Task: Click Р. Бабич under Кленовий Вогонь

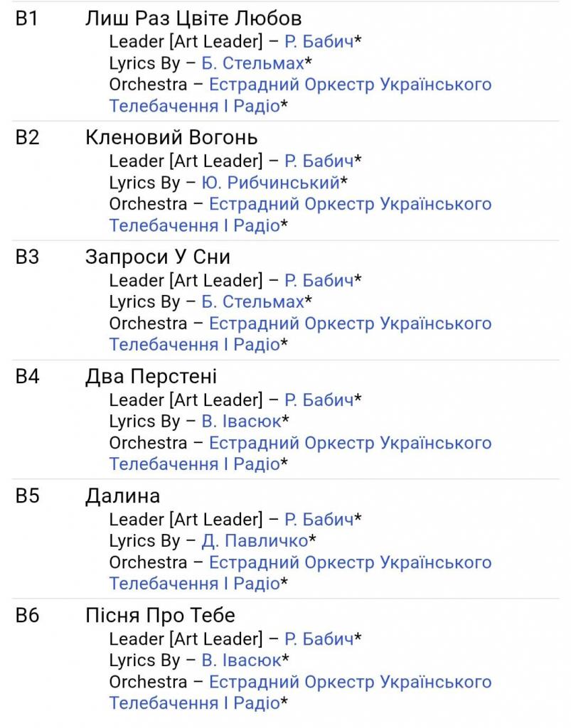Action: tap(319, 161)
